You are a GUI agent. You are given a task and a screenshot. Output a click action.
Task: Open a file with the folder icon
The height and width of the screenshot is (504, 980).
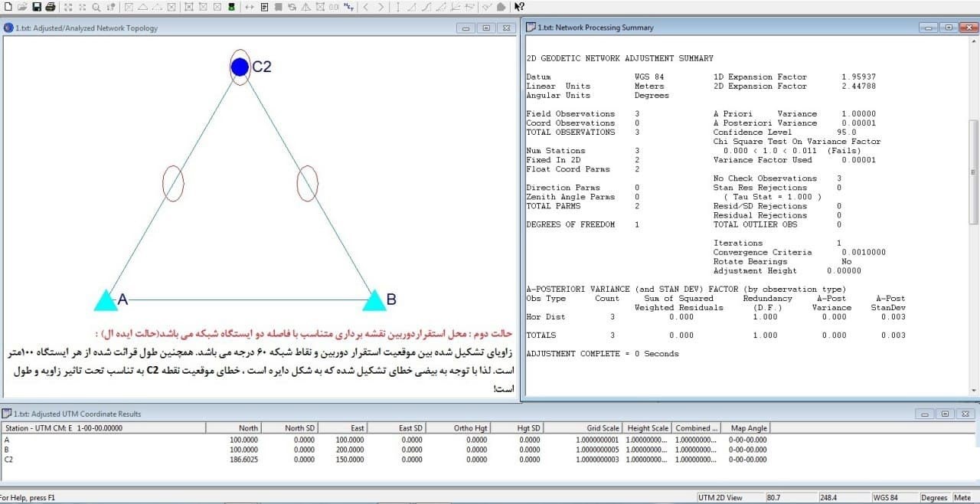pos(21,7)
